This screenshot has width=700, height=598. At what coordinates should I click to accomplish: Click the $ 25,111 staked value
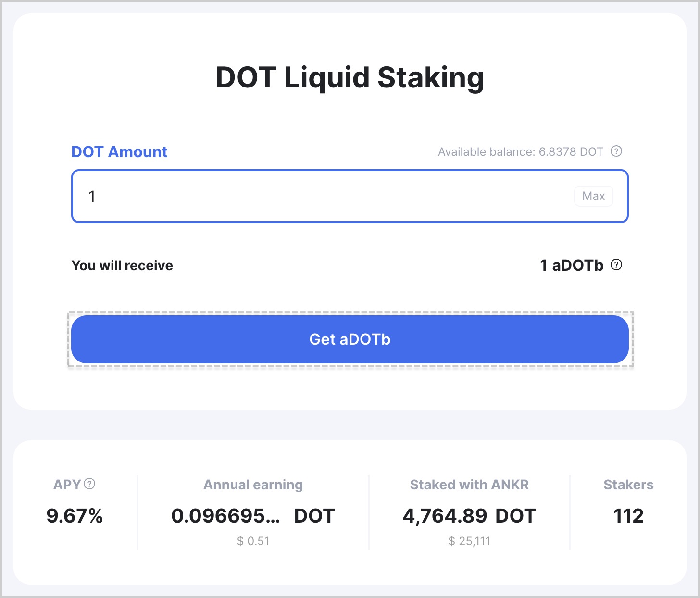(469, 541)
